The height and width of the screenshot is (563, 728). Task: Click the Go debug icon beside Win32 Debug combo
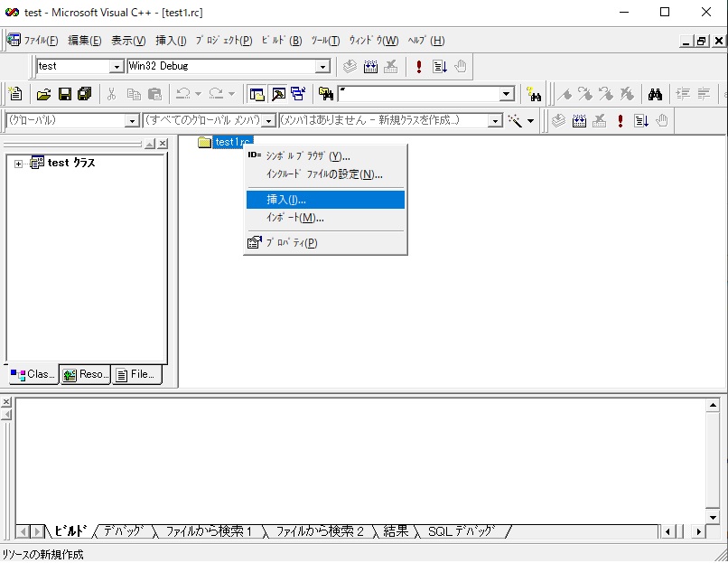pos(439,67)
